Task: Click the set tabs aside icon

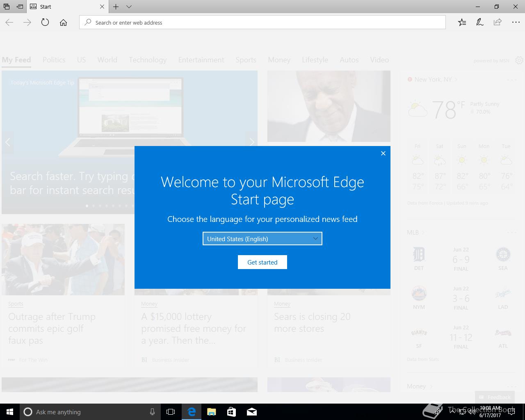Action: [20, 7]
